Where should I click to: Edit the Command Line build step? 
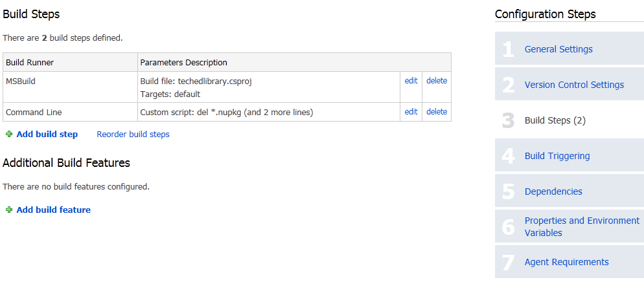411,111
